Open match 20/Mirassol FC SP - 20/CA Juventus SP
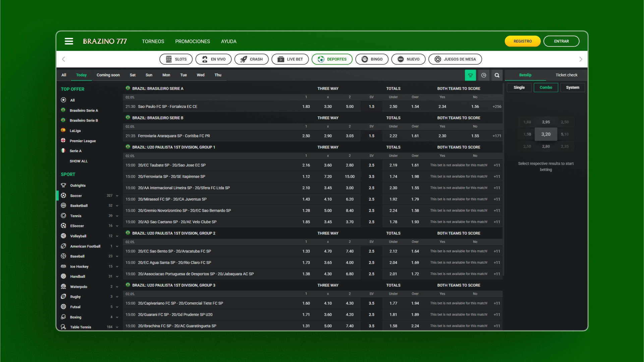This screenshot has height=362, width=644. click(x=172, y=199)
